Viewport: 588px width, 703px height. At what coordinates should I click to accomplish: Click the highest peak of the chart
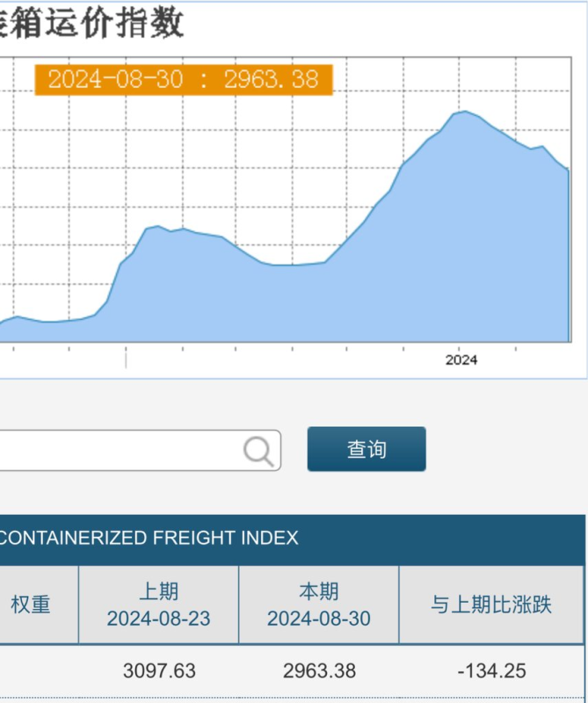point(465,112)
